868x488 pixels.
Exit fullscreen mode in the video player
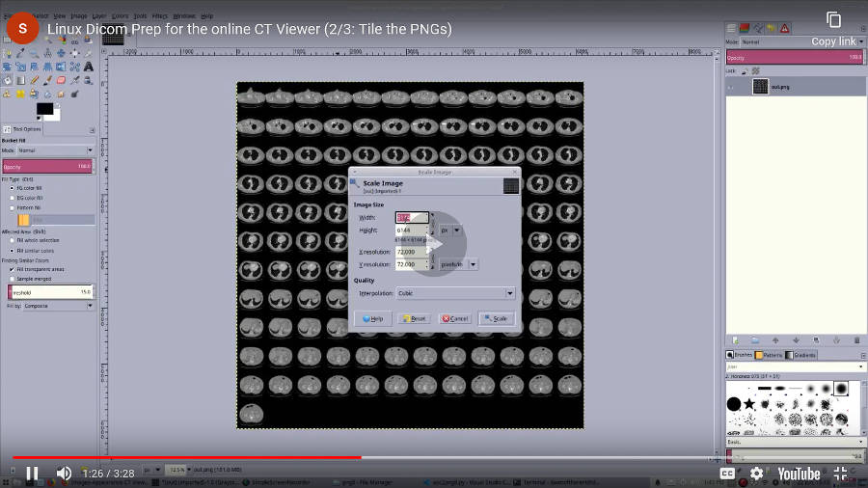[x=840, y=474]
